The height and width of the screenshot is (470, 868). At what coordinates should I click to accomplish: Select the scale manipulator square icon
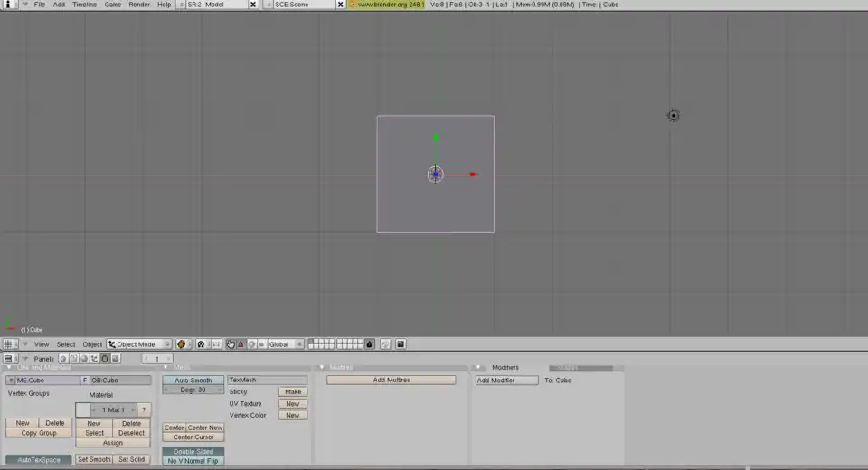[x=261, y=344]
